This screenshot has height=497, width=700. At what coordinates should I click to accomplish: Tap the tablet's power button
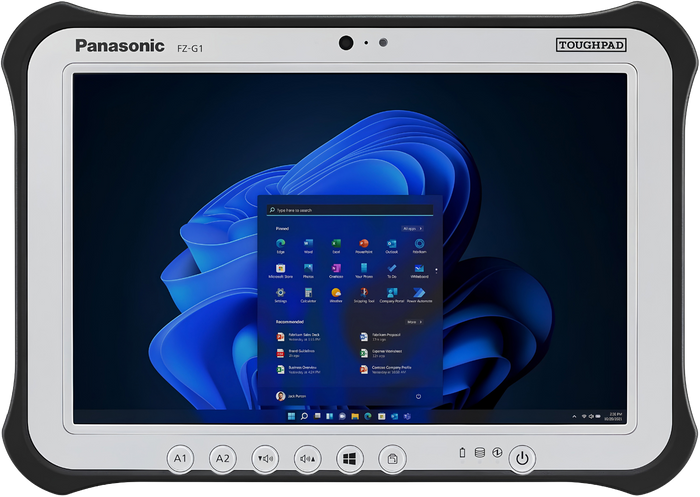522,458
